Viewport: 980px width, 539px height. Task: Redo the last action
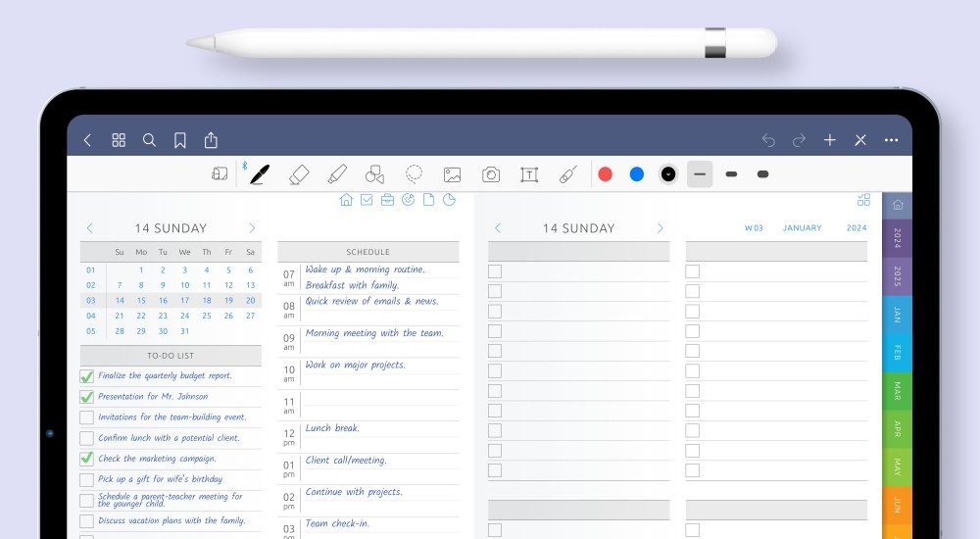pyautogui.click(x=799, y=140)
